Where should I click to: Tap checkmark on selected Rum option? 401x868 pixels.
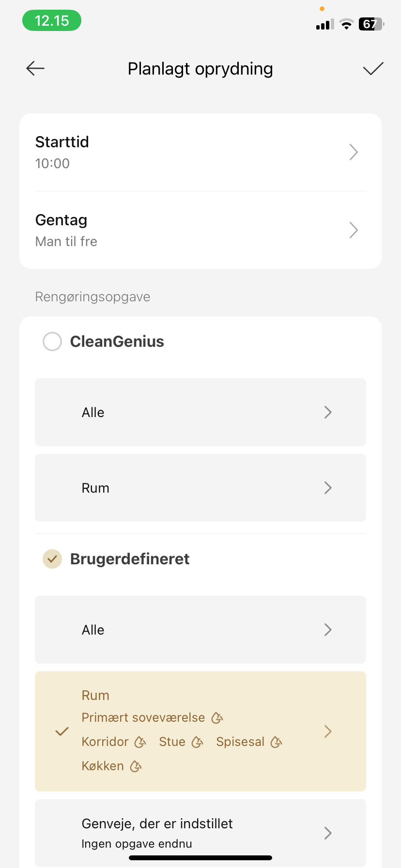click(x=62, y=731)
